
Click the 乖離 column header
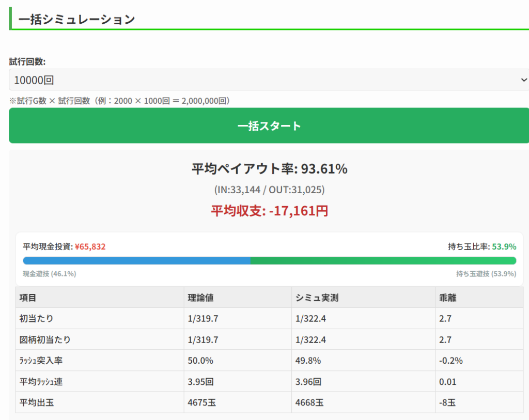click(x=447, y=298)
